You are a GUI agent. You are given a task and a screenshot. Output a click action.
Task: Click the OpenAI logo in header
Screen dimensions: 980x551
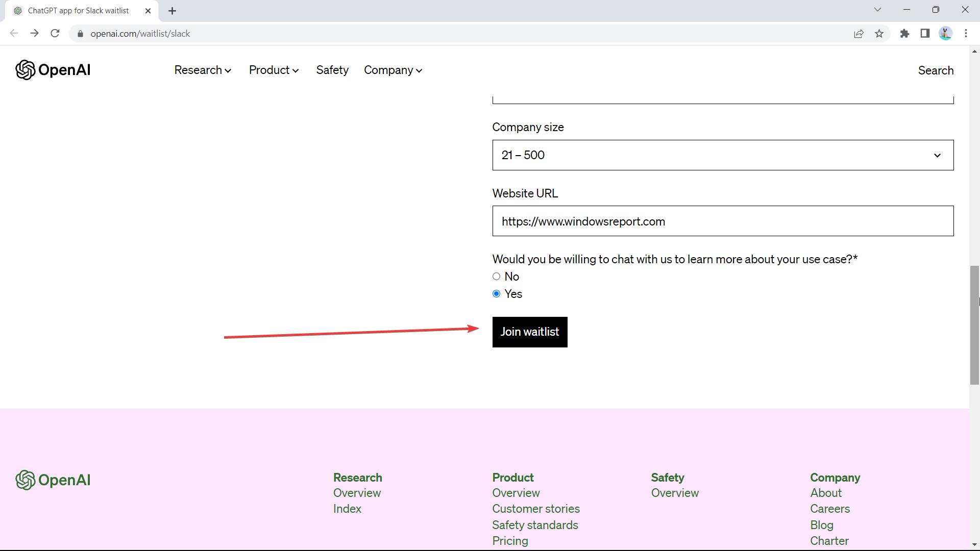[x=53, y=70]
